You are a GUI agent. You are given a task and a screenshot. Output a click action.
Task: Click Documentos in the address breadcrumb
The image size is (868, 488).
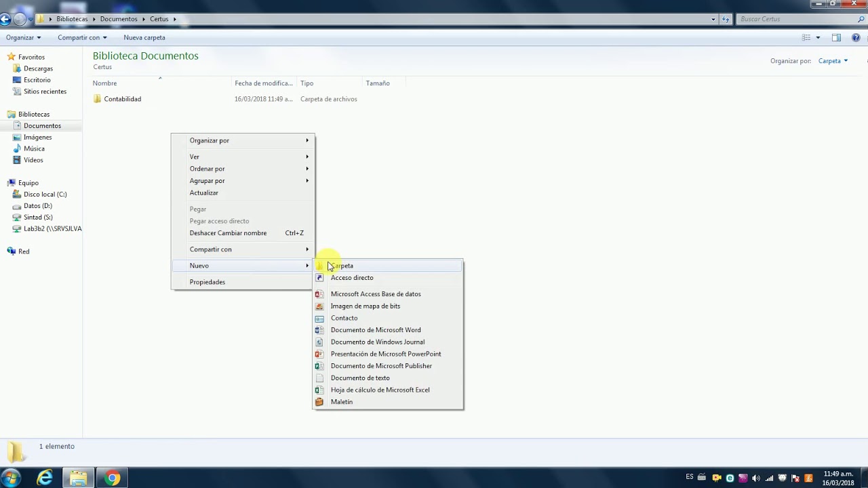pyautogui.click(x=119, y=19)
